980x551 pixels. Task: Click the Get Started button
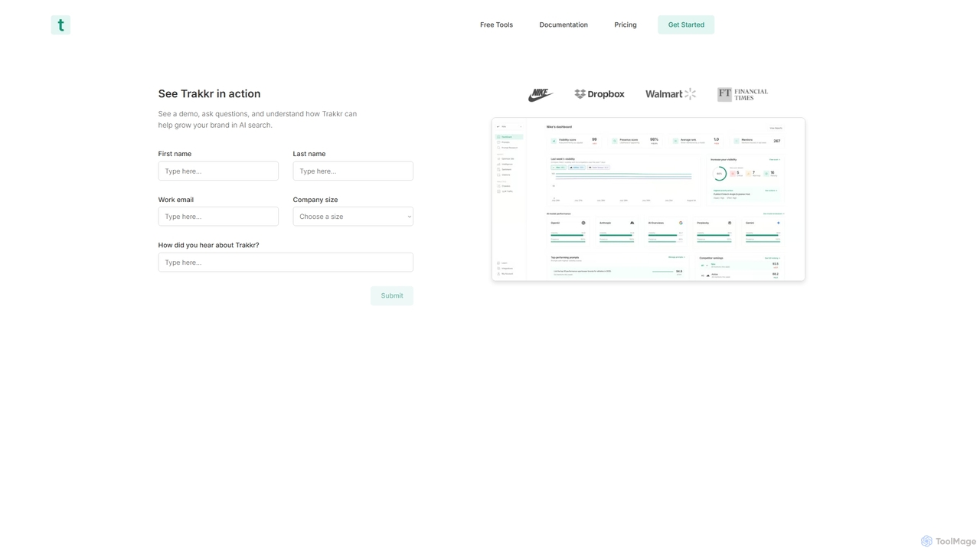pyautogui.click(x=686, y=24)
